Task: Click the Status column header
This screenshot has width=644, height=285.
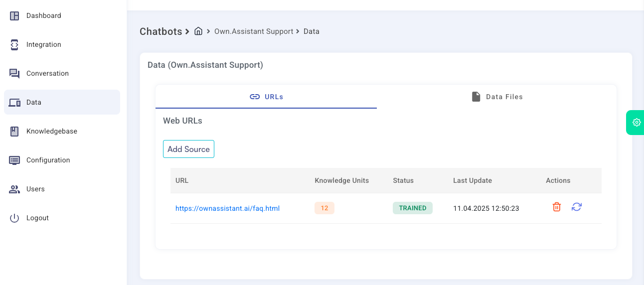Action: (403, 180)
